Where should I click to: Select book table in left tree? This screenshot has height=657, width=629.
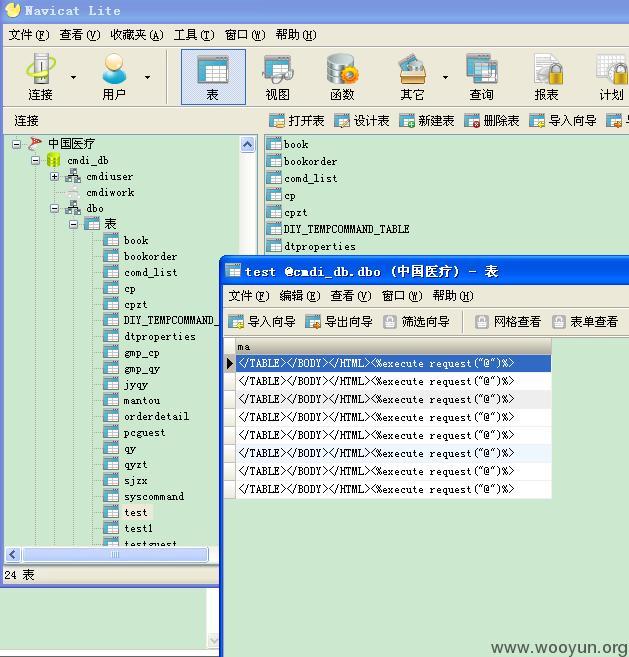click(136, 241)
